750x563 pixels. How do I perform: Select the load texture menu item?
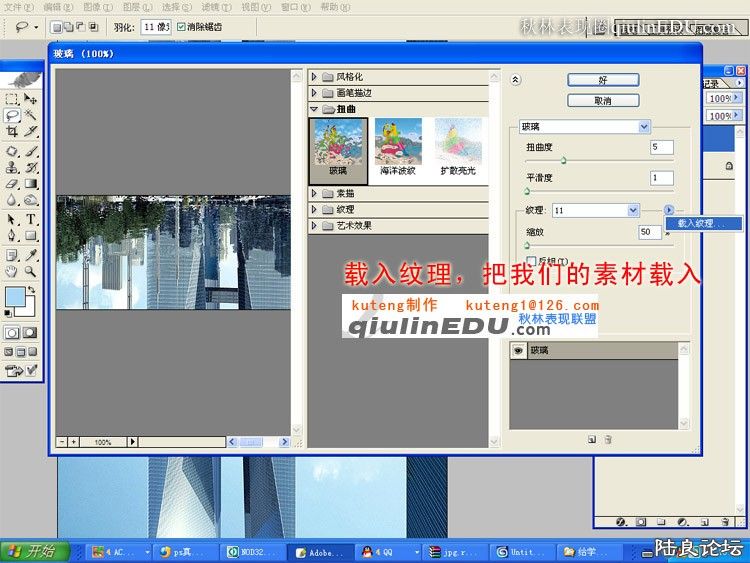[x=705, y=223]
